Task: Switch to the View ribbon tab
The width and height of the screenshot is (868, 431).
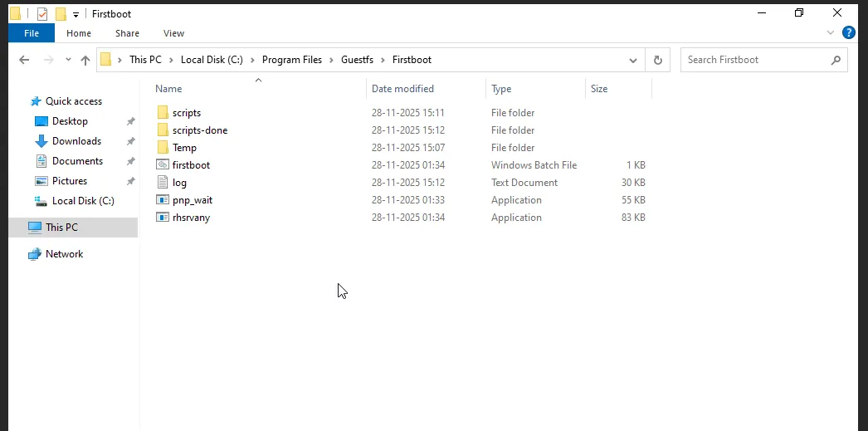Action: 173,33
